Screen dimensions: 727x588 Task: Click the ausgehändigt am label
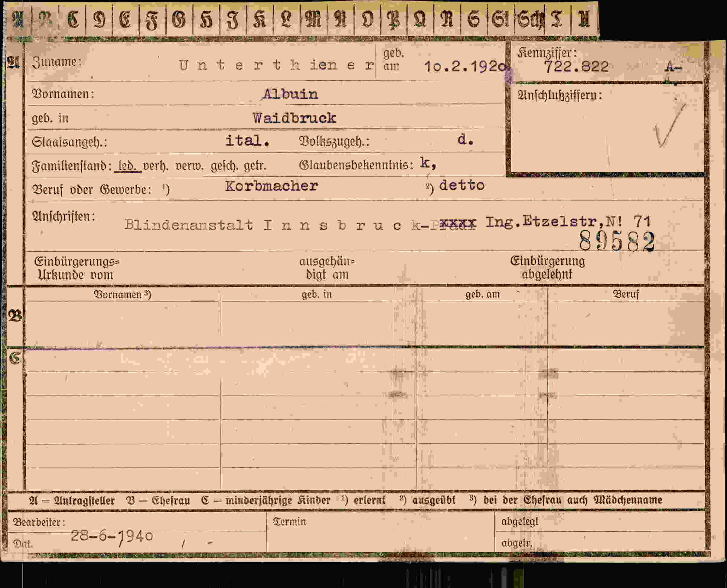[x=327, y=268]
